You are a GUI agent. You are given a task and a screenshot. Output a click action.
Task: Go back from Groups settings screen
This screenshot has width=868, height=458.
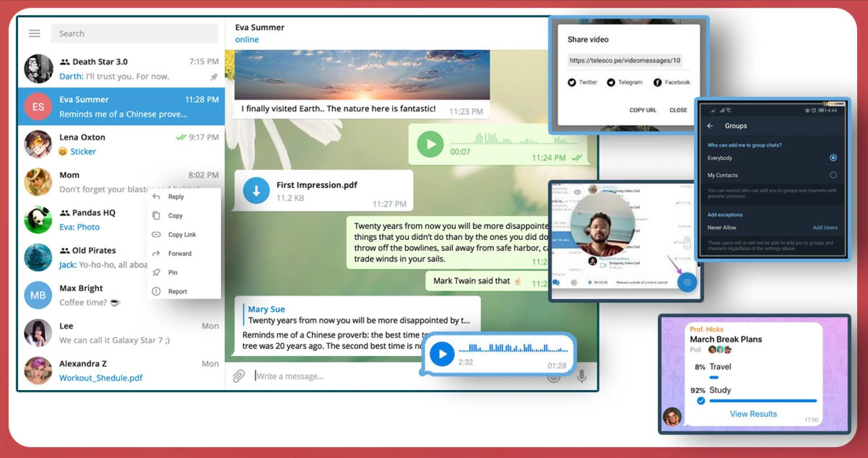click(710, 126)
